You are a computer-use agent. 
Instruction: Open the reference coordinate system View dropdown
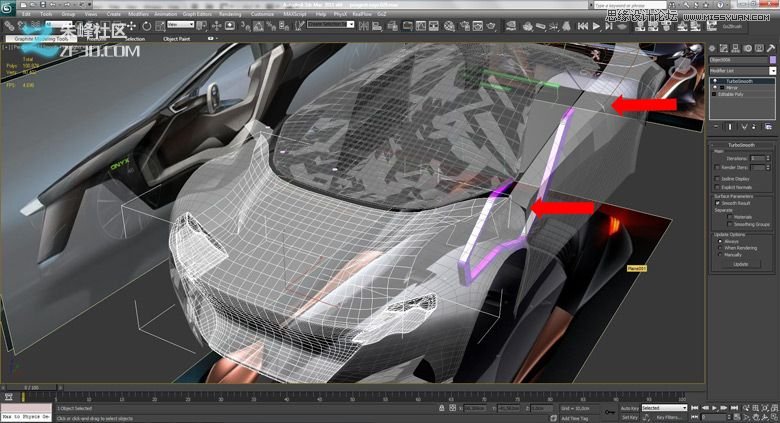point(180,24)
